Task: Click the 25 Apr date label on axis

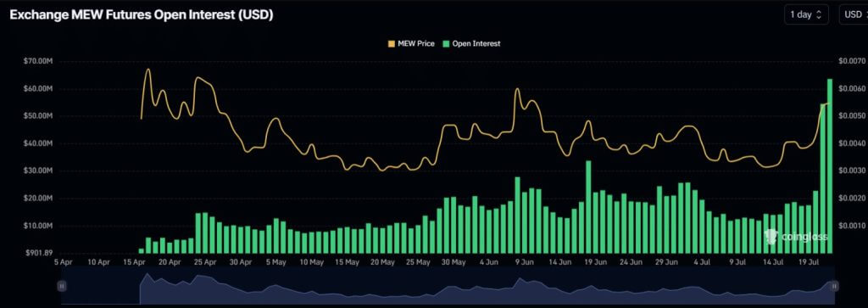Action: (x=205, y=262)
